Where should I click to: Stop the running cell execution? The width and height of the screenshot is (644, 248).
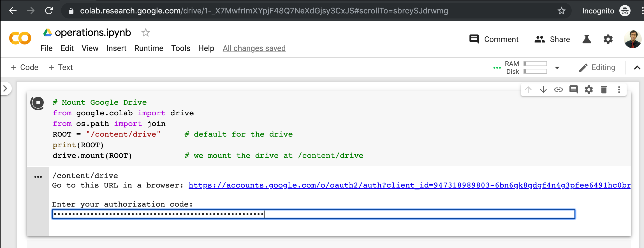[38, 103]
